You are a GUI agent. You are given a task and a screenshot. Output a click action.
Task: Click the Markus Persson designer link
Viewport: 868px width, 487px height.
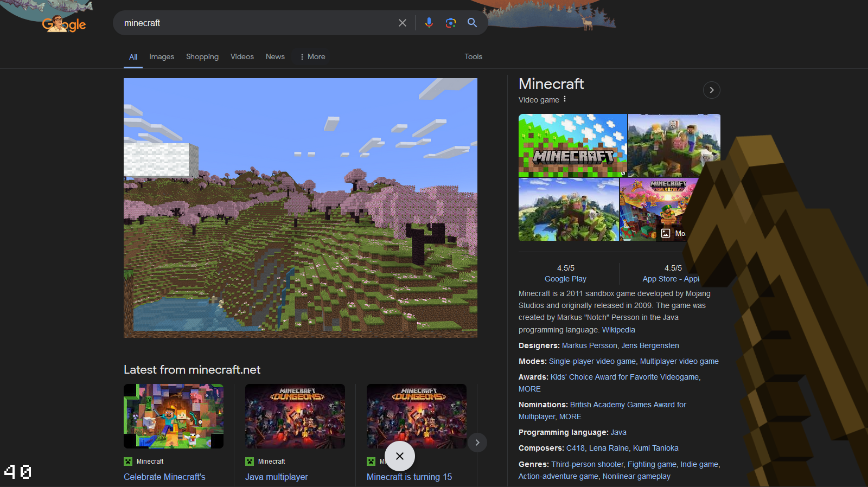(589, 345)
